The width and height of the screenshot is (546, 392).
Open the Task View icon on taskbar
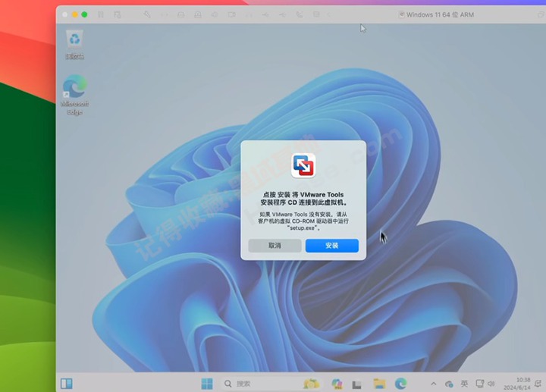[356, 384]
